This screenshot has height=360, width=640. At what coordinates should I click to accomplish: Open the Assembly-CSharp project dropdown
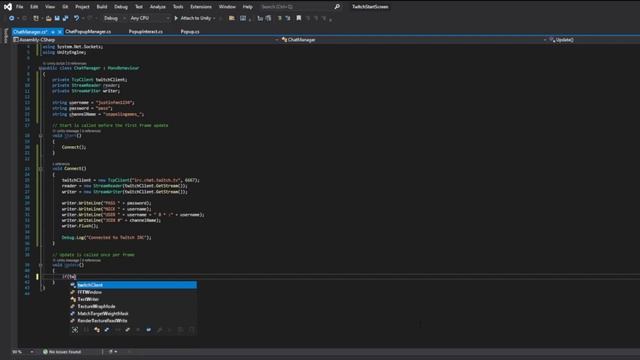coord(146,40)
